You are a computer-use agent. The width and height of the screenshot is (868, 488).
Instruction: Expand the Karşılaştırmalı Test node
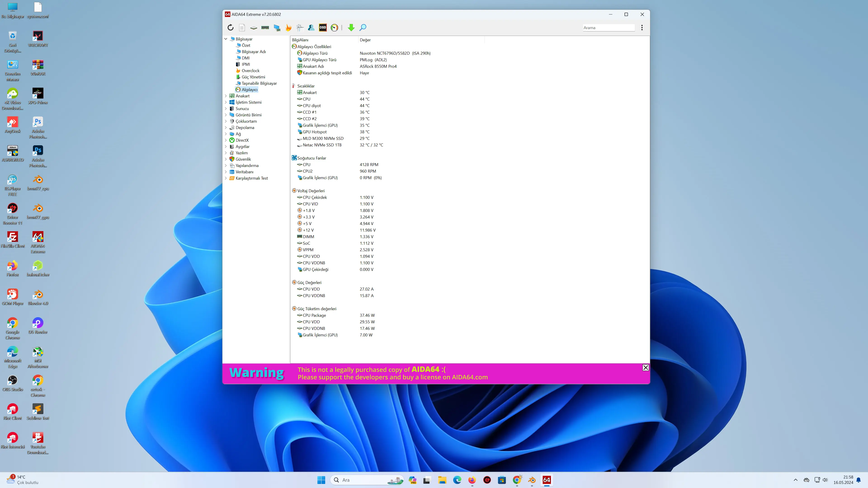coord(226,178)
